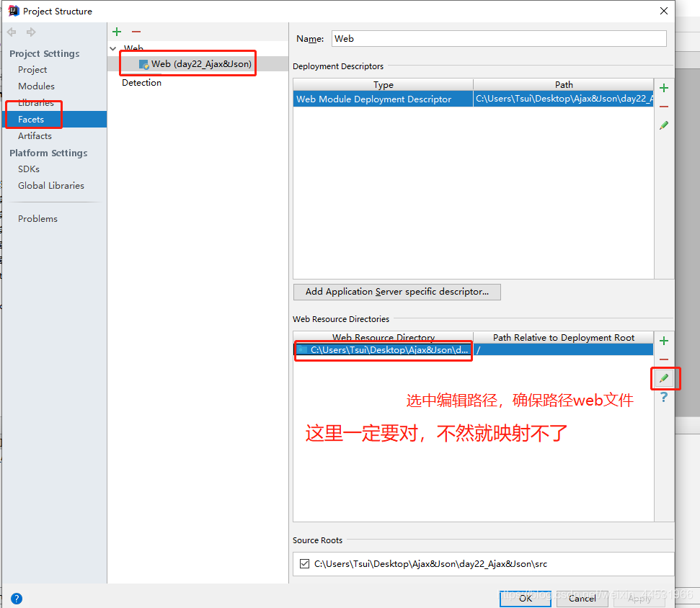Viewport: 700px width, 608px height.
Task: Select the web resource directory path cell
Action: [383, 349]
